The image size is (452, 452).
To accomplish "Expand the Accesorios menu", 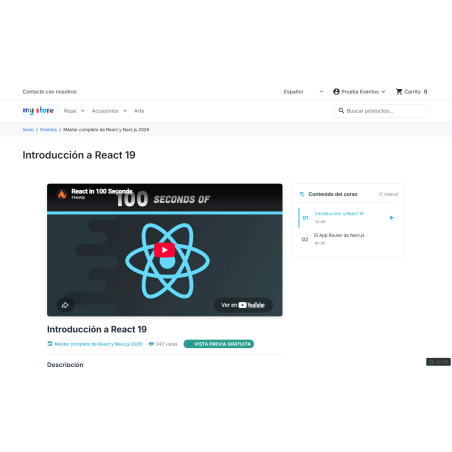I will click(109, 111).
